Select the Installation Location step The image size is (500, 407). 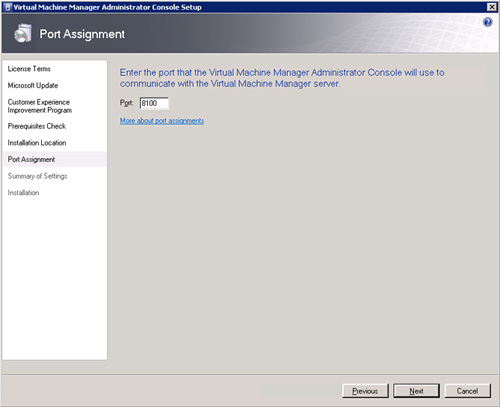click(37, 143)
